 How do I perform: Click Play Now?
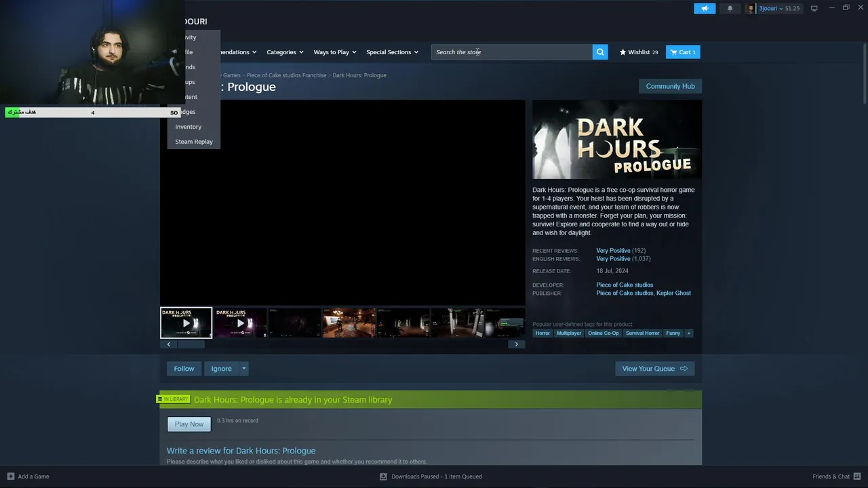[189, 424]
